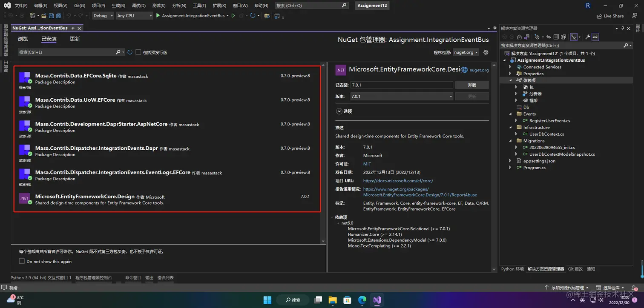
Task: Open the Report Abuse nuget.org link
Action: 420,192
